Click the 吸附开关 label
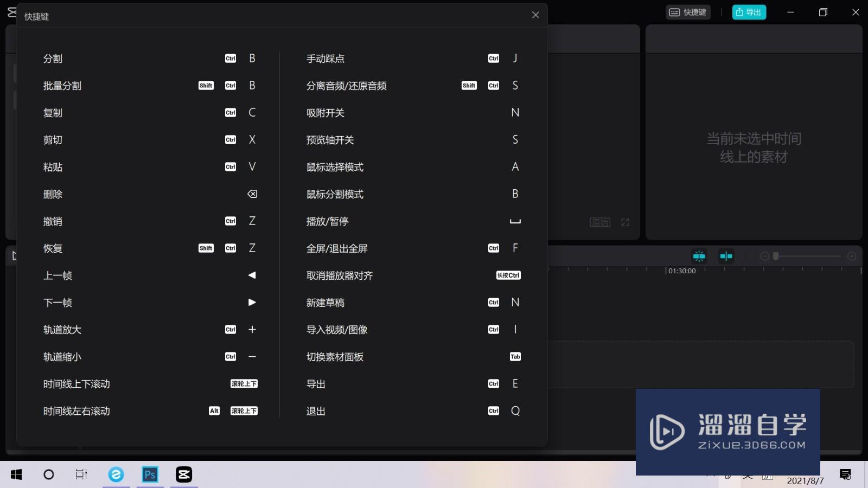 (x=325, y=113)
